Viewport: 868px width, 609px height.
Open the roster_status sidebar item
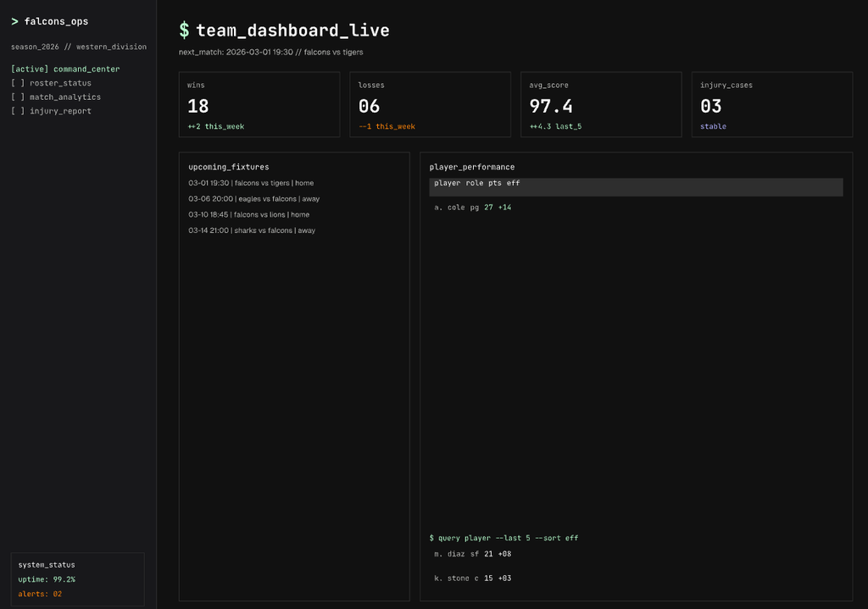[60, 83]
